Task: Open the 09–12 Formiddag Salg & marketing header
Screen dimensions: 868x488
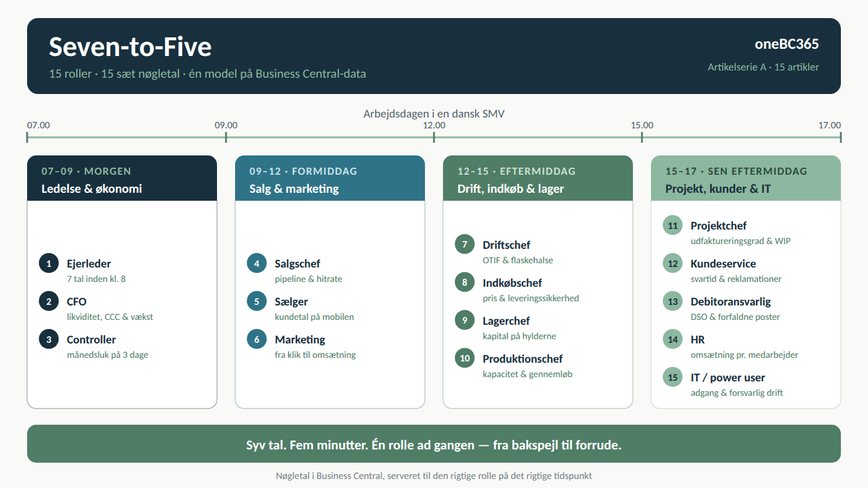Action: (330, 178)
